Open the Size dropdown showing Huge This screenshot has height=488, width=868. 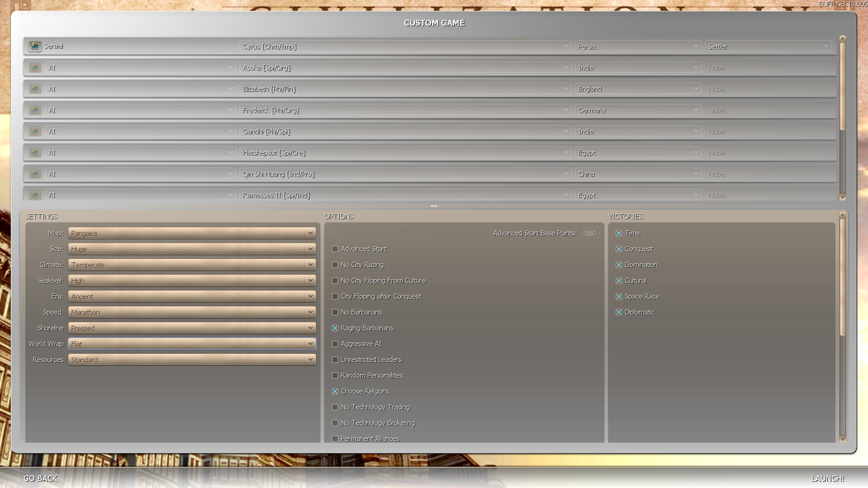[x=192, y=249]
